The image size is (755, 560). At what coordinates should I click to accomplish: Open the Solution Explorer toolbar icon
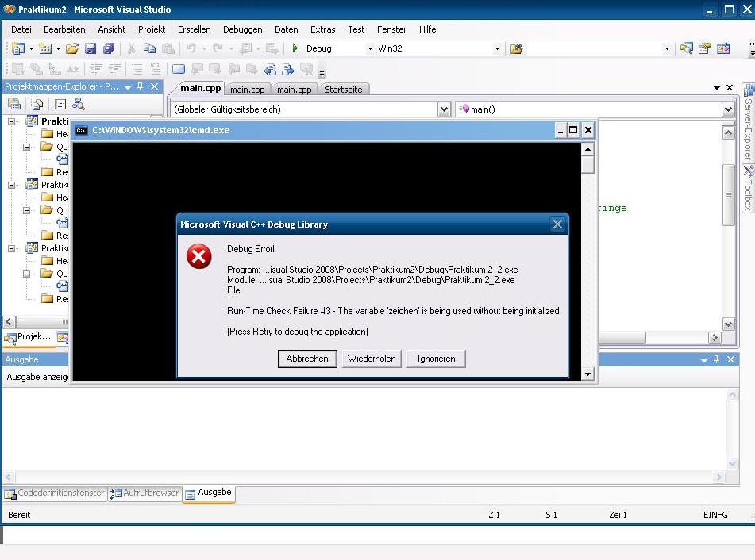pos(687,48)
